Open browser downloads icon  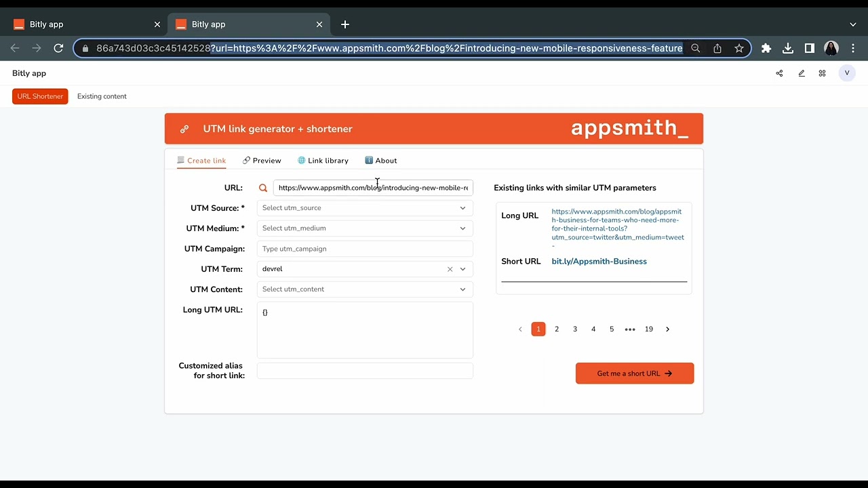click(788, 48)
